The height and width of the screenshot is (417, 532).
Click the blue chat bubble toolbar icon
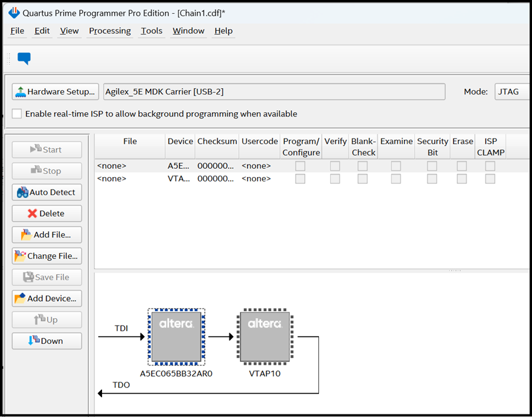(24, 59)
